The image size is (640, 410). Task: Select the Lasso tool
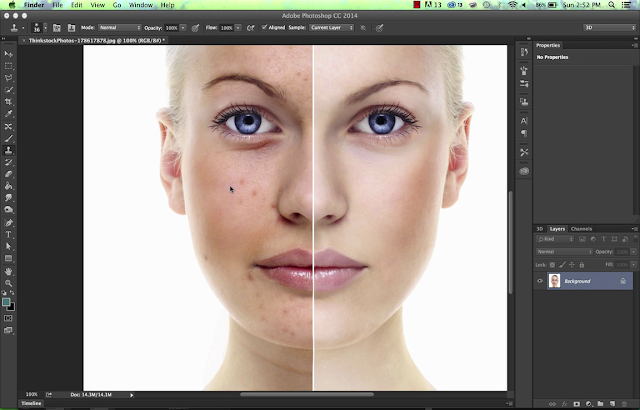(x=8, y=78)
